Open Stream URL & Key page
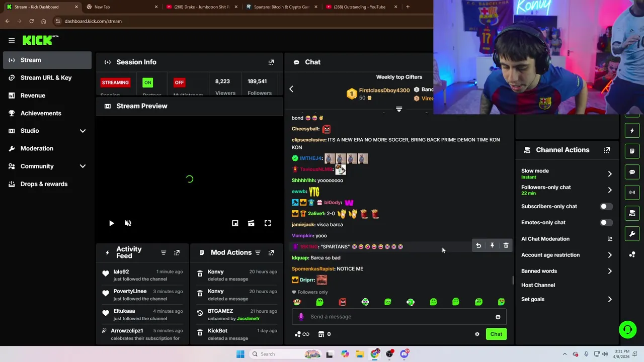Viewport: 644px width, 362px height. [46, 77]
